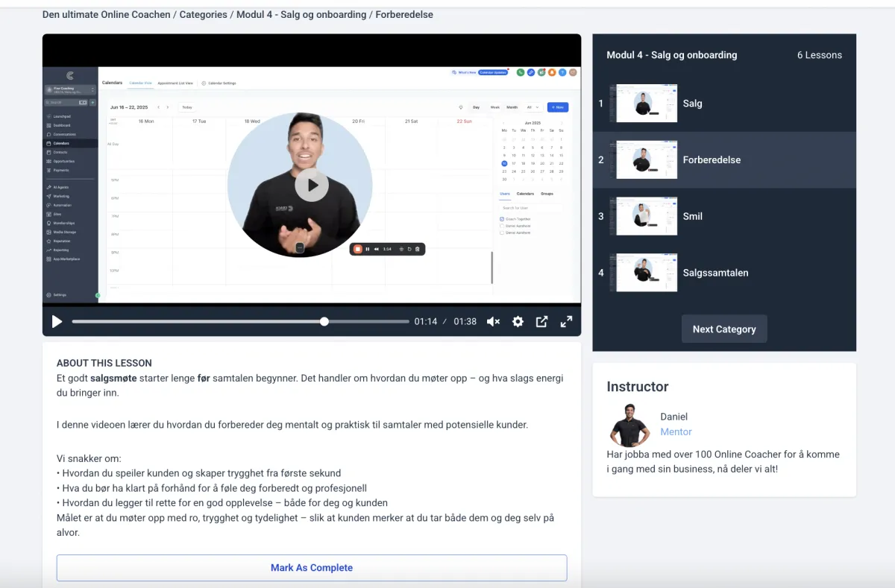This screenshot has width=895, height=588.
Task: Open video settings via the gear icon
Action: [518, 321]
